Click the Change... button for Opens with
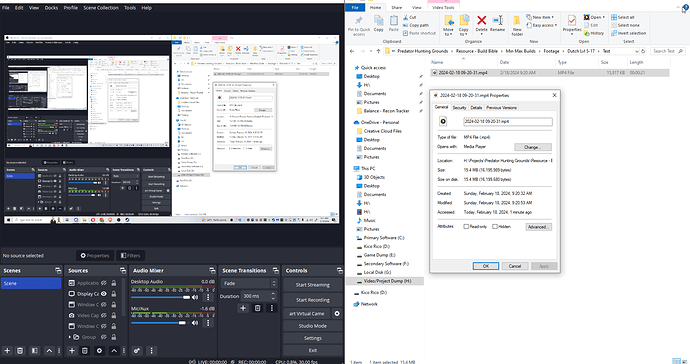This screenshot has height=364, width=690. pyautogui.click(x=532, y=147)
